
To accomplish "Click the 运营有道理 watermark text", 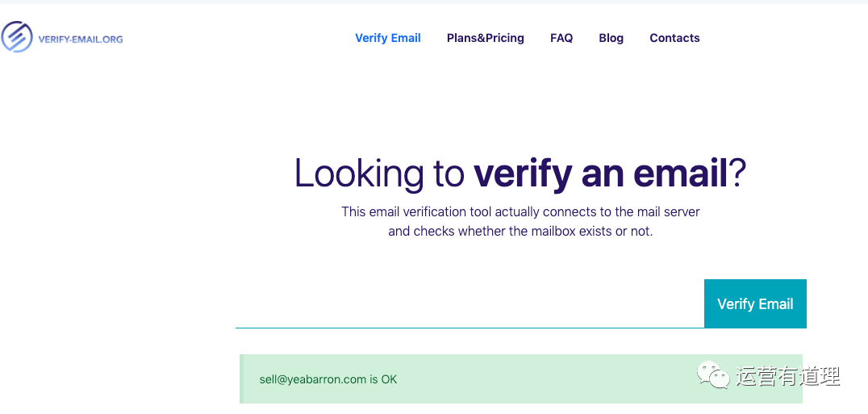I will pyautogui.click(x=787, y=376).
